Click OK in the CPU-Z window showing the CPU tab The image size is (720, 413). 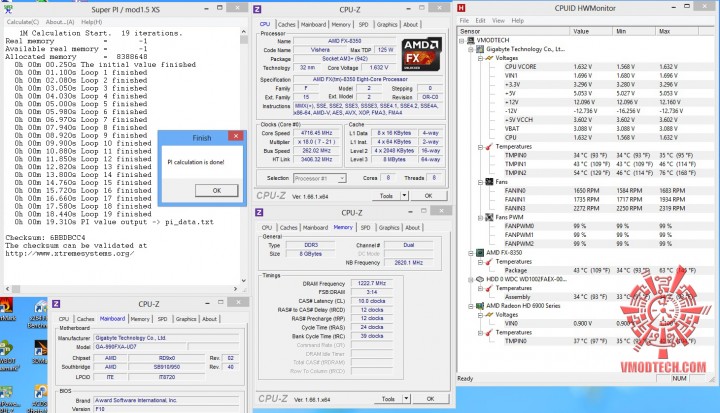428,196
